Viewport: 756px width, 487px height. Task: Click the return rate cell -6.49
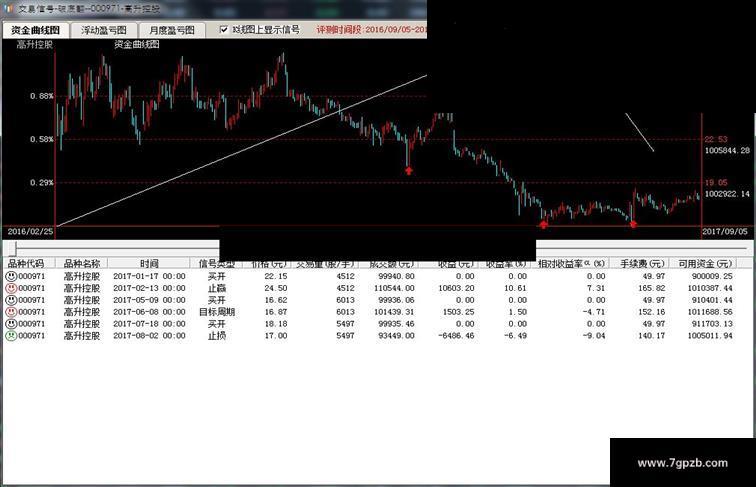tap(515, 336)
